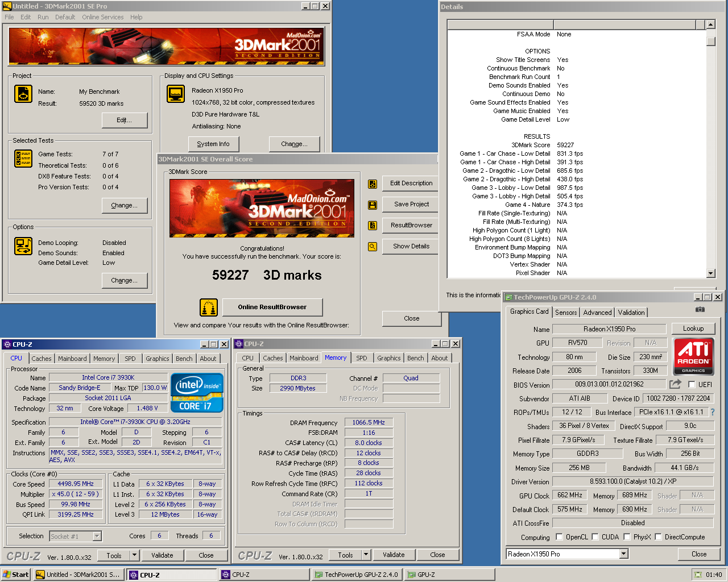This screenshot has height=582, width=728.
Task: Click the Details list scroll down arrow
Action: [x=710, y=273]
